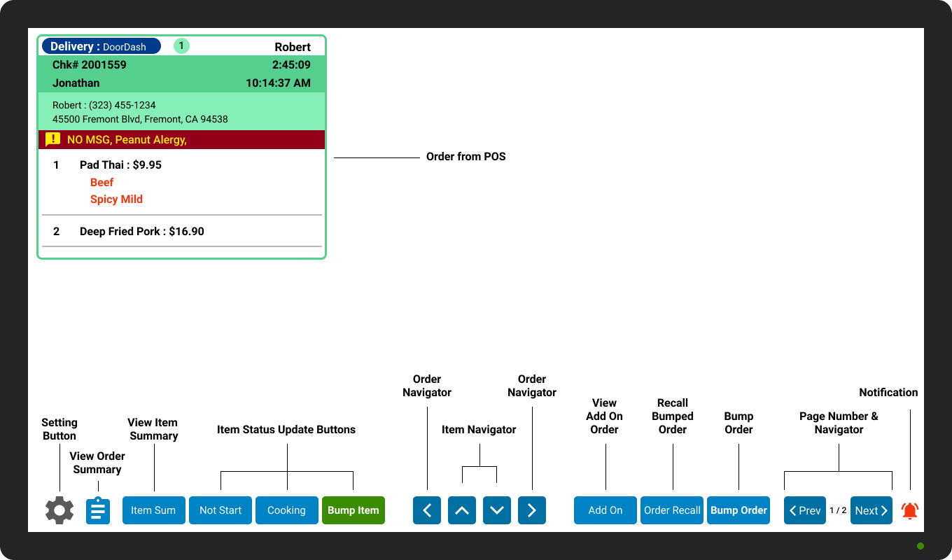Select the Pad Thai line item
Image resolution: width=952 pixels, height=560 pixels.
[121, 164]
